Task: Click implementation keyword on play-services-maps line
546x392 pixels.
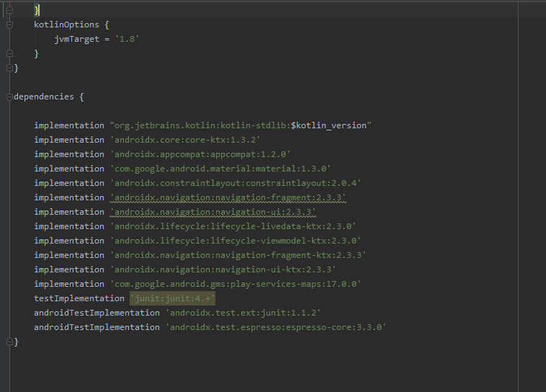Action: click(x=69, y=284)
